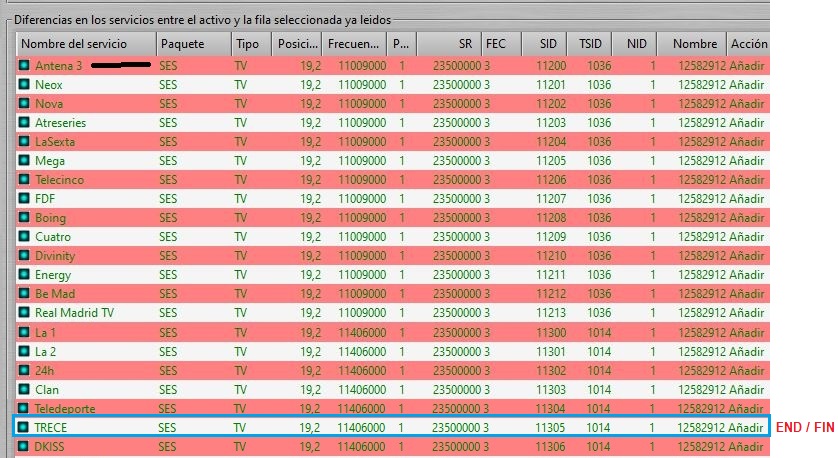Click the Añadir action in the TRECE row
Image resolution: width=838 pixels, height=458 pixels.
[746, 428]
